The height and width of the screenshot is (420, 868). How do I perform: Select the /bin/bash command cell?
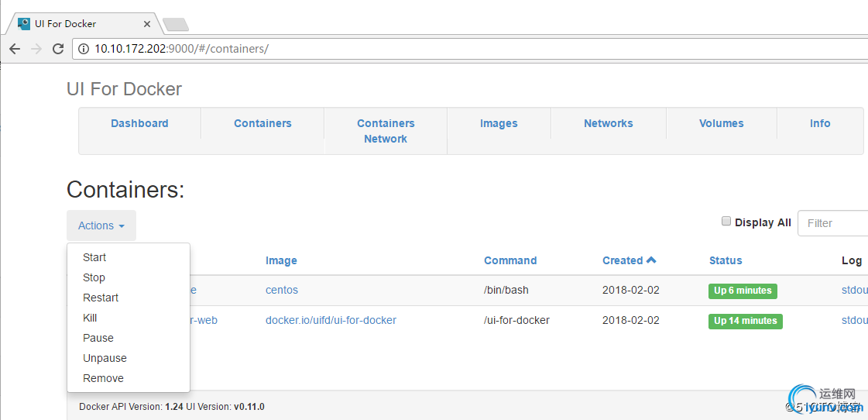click(506, 291)
